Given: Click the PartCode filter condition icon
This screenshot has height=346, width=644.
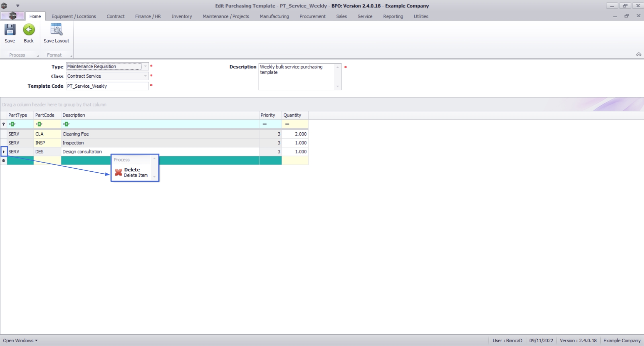Looking at the screenshot, I should click(39, 124).
